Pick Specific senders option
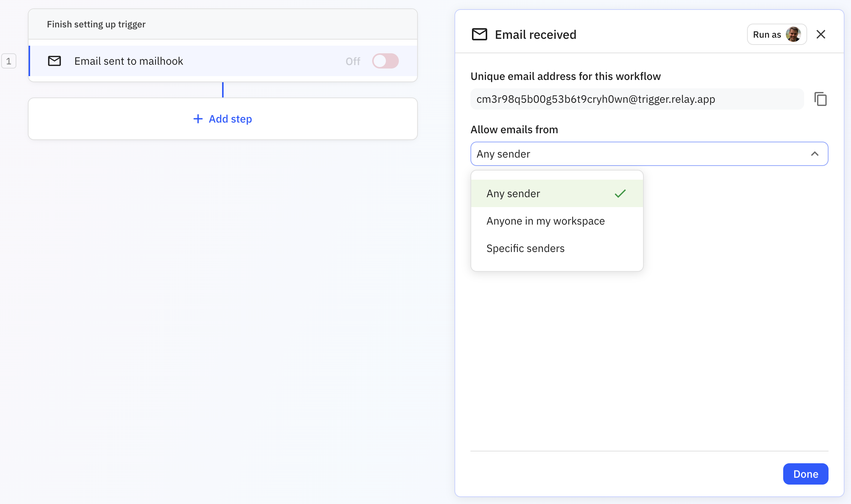The height and width of the screenshot is (504, 851). coord(525,248)
